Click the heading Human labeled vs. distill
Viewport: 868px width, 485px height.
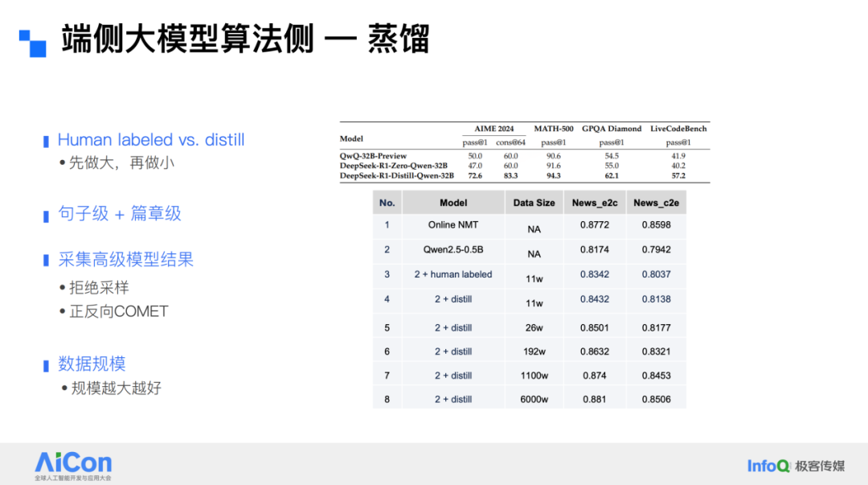pyautogui.click(x=151, y=140)
